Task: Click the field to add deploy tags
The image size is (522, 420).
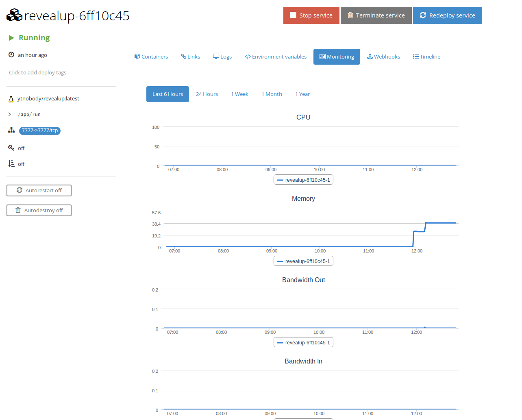Action: click(37, 72)
